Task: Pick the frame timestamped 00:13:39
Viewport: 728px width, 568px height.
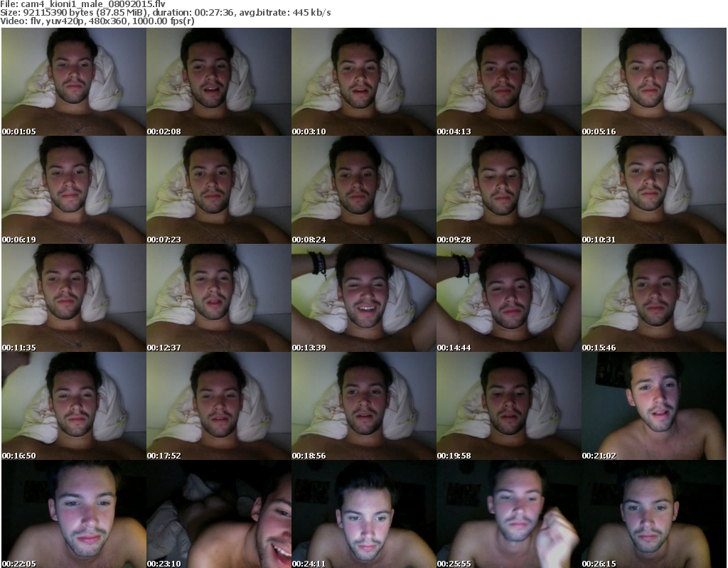Action: 363,298
